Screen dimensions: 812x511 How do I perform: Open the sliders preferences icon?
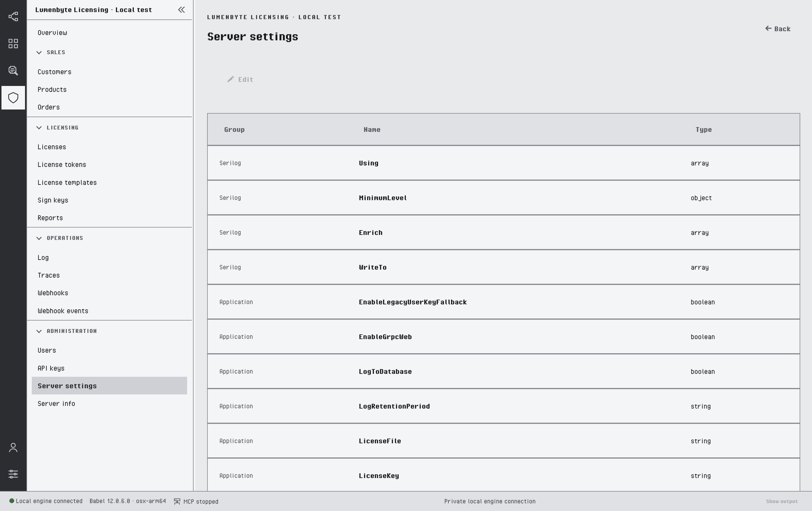click(x=13, y=474)
